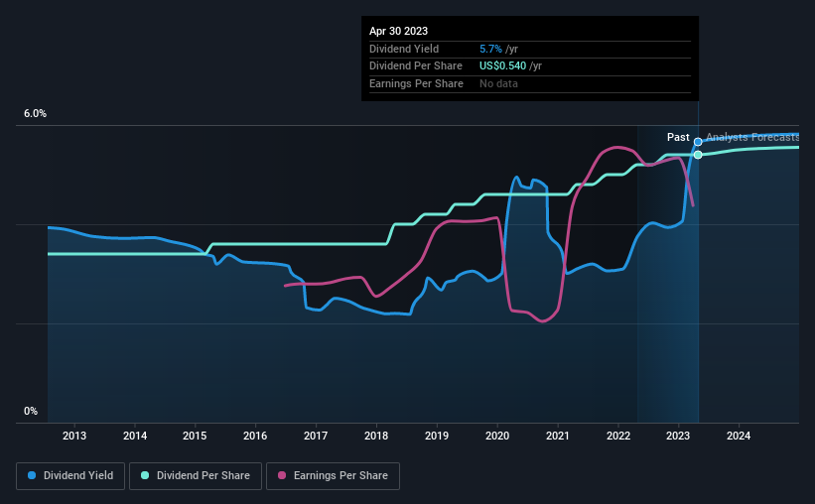Click the tooltip Dividend Yield row label
Screen dimensions: 815x504
[x=404, y=49]
